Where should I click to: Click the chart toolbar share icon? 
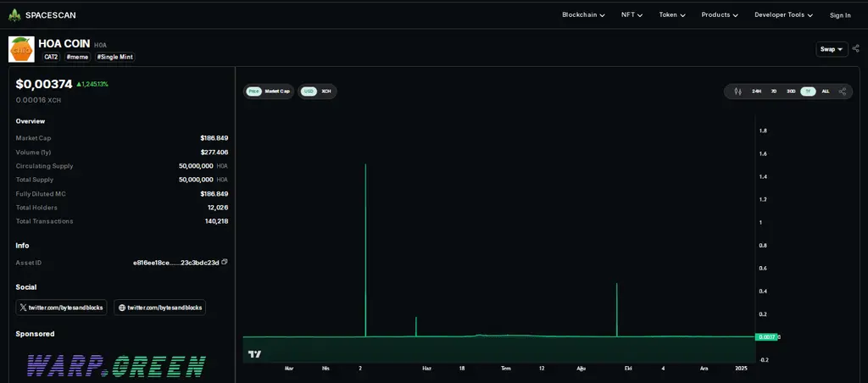(x=843, y=92)
